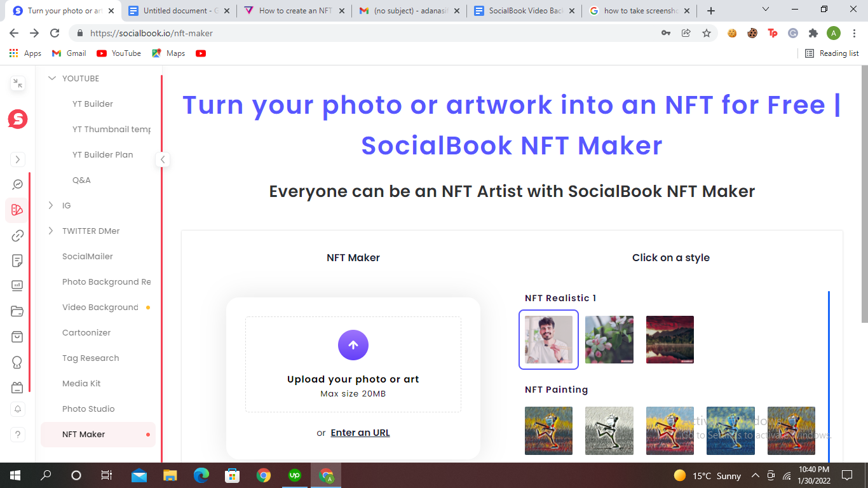
Task: Open the compass search icon in the left rail
Action: click(18, 184)
